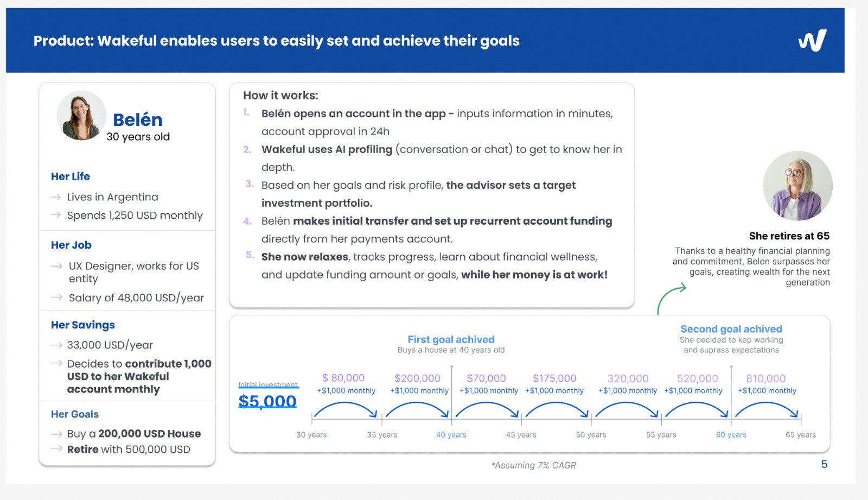Select the 65 years timeline label

click(800, 435)
